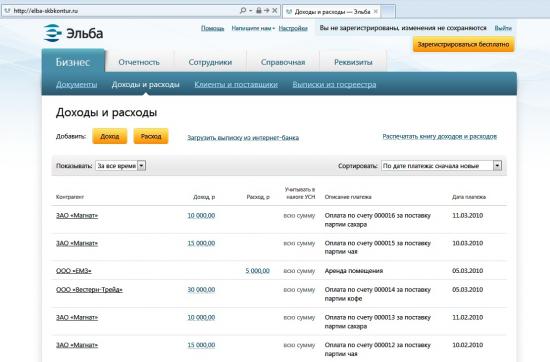Viewport: 550px width, 362px height.
Task: Expand the Сортировать sorting dropdown arrow
Action: click(x=497, y=166)
